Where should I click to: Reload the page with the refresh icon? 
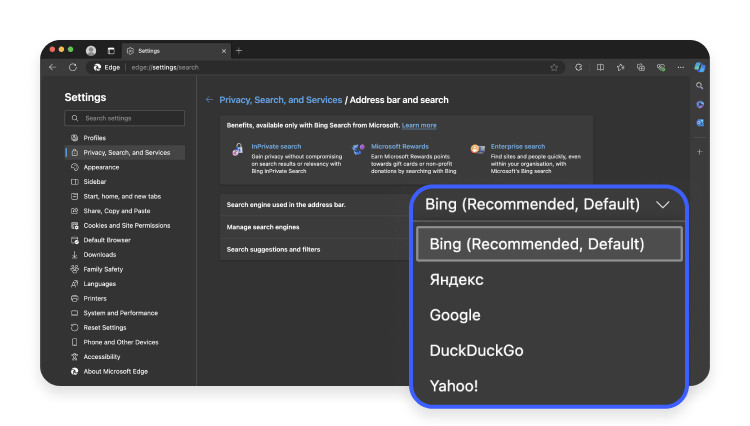pos(73,67)
